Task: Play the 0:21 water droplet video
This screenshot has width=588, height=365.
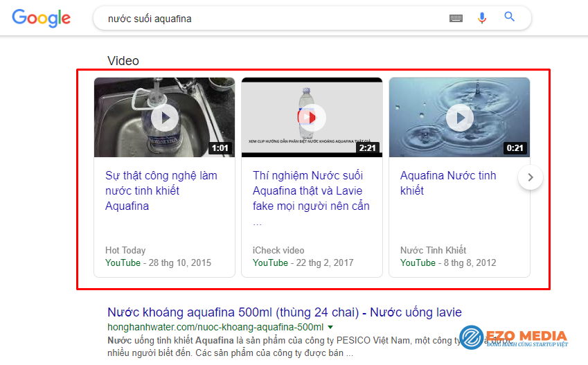Action: pyautogui.click(x=459, y=117)
